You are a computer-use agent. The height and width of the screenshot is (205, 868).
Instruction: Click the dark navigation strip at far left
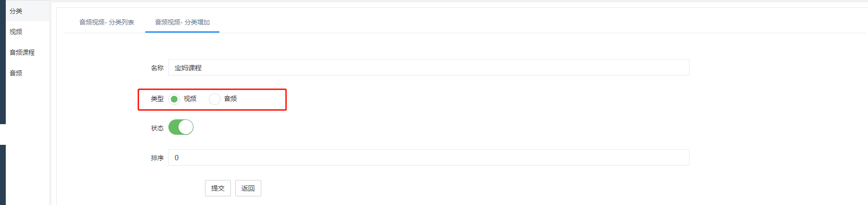[3, 62]
